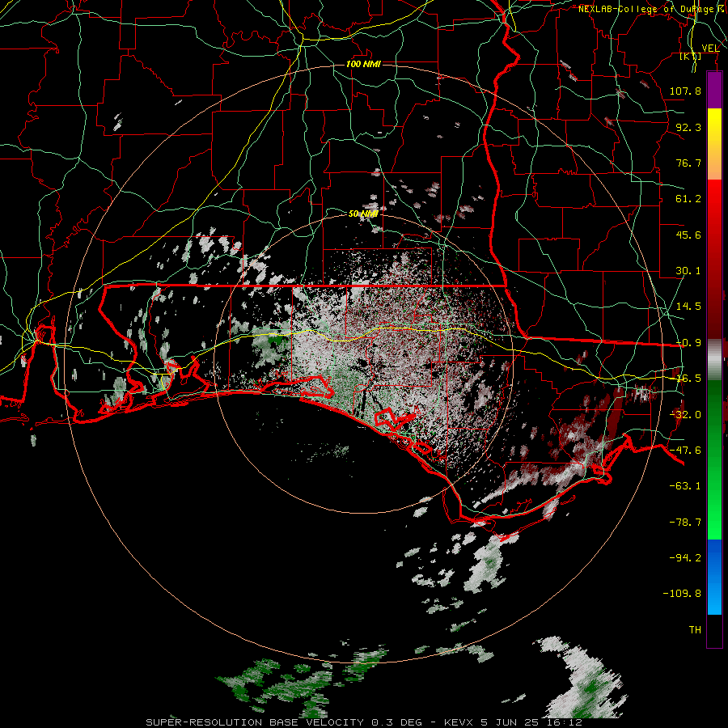Image resolution: width=728 pixels, height=728 pixels.
Task: Click the -94.2 velocity scale label
Action: [x=685, y=557]
